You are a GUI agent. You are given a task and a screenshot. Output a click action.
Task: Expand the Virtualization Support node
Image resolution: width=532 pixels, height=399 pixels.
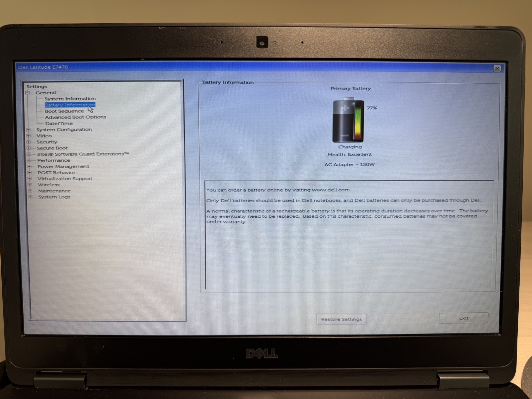pos(30,179)
